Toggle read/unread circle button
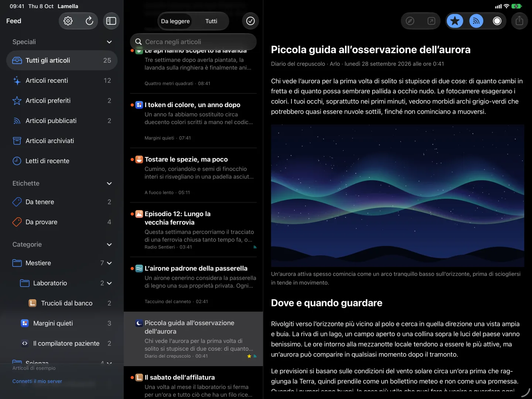The image size is (532, 399). (x=497, y=21)
